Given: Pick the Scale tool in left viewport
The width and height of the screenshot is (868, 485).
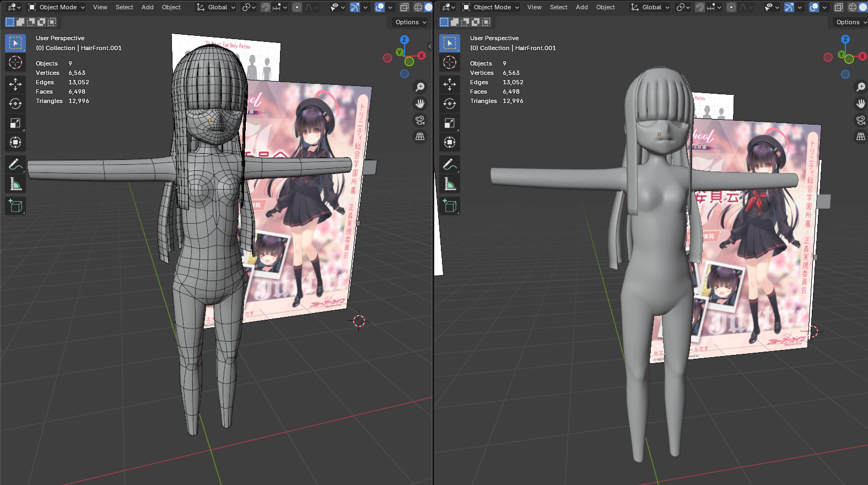Looking at the screenshot, I should coord(15,123).
